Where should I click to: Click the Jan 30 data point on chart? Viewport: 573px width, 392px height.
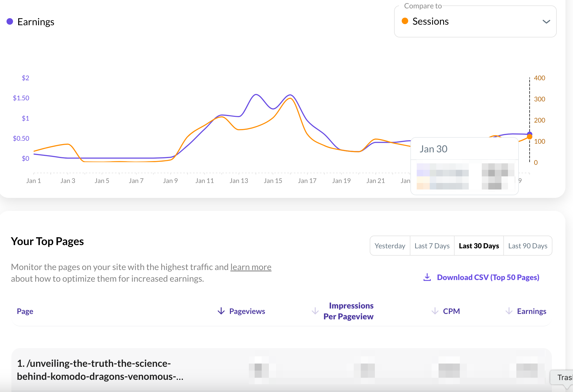(x=530, y=134)
